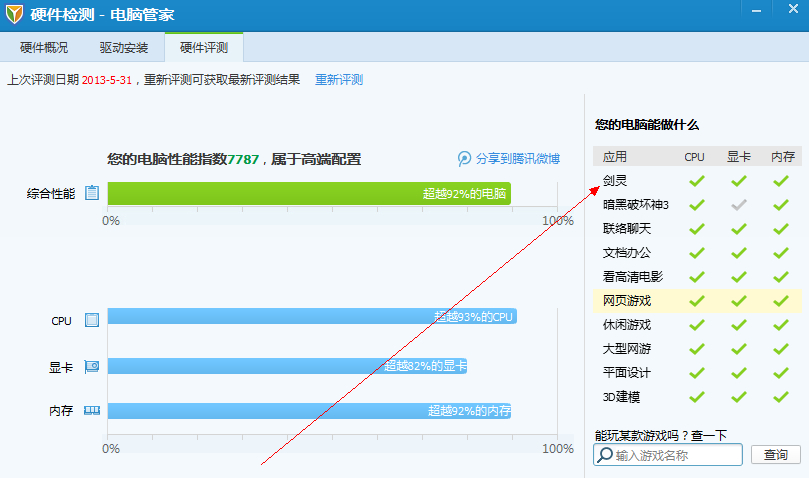Click 分享到腾讯微博 link
809x478 pixels.
tap(517, 158)
